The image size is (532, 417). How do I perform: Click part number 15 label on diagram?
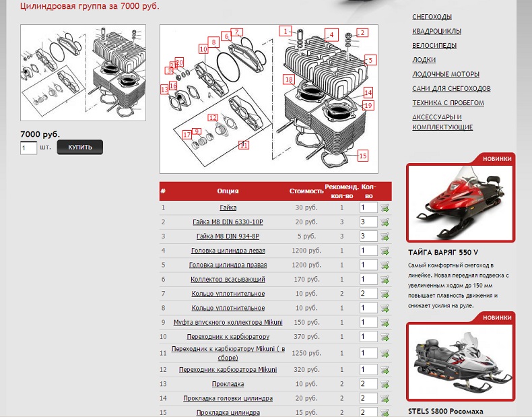tap(363, 156)
